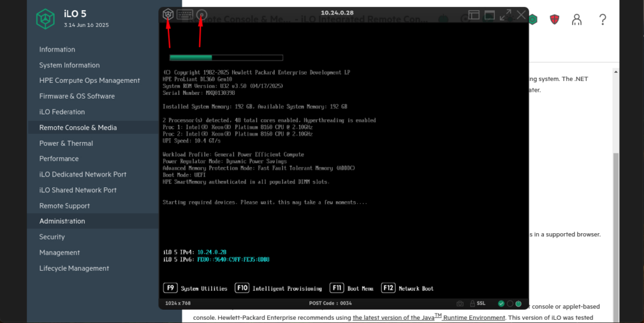The width and height of the screenshot is (644, 323).
Task: Click the Boot Mode: UEFI line
Action: (184, 175)
